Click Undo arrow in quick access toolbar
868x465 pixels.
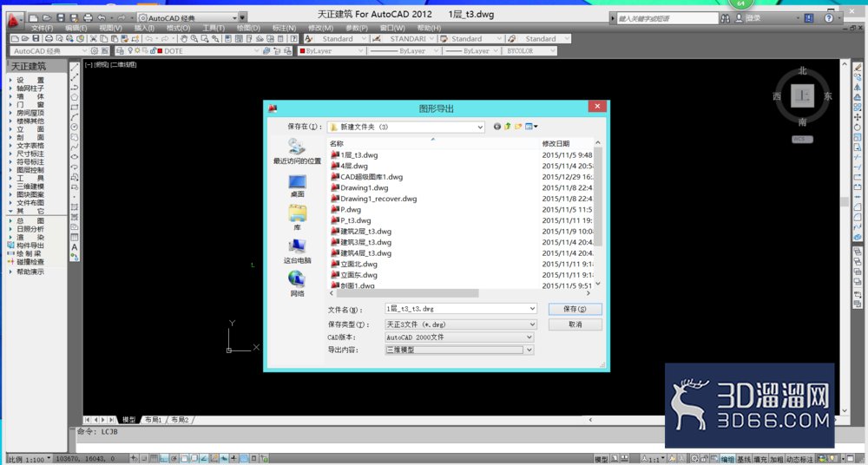pyautogui.click(x=102, y=17)
